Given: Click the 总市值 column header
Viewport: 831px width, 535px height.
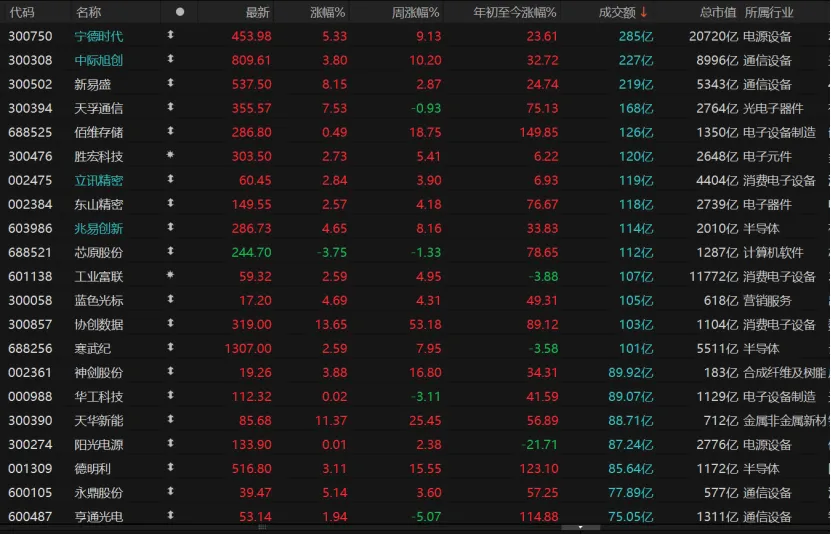Looking at the screenshot, I should click(x=717, y=12).
